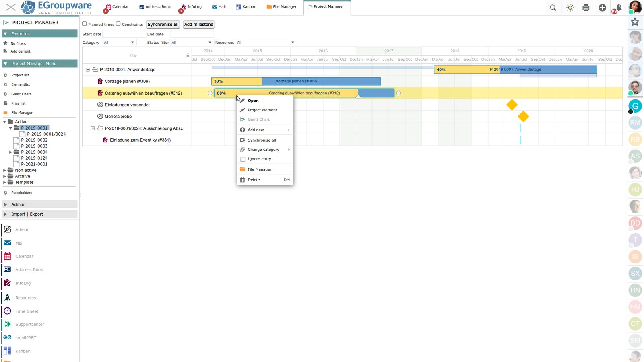Click the Add milestone button
The image size is (644, 362).
tap(198, 25)
